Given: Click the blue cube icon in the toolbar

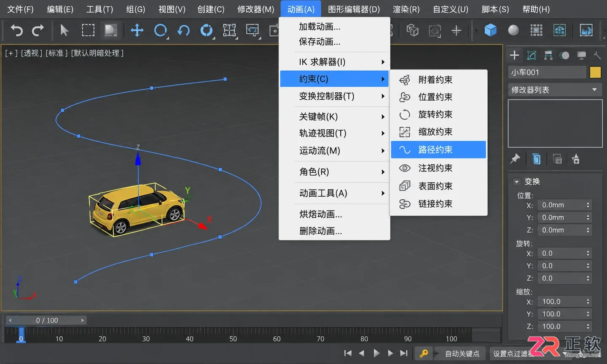Looking at the screenshot, I should click(x=490, y=30).
